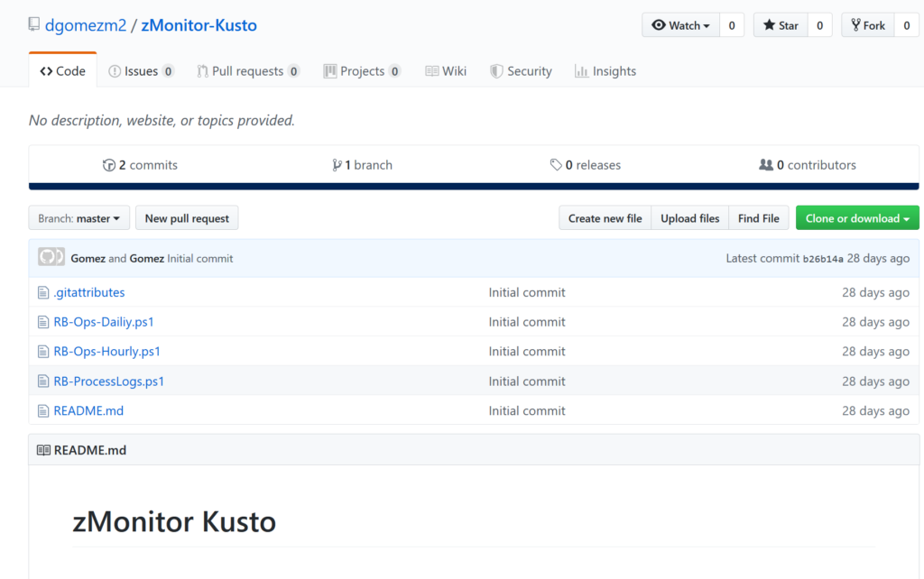Image resolution: width=924 pixels, height=579 pixels.
Task: Select the Code tab
Action: point(62,70)
